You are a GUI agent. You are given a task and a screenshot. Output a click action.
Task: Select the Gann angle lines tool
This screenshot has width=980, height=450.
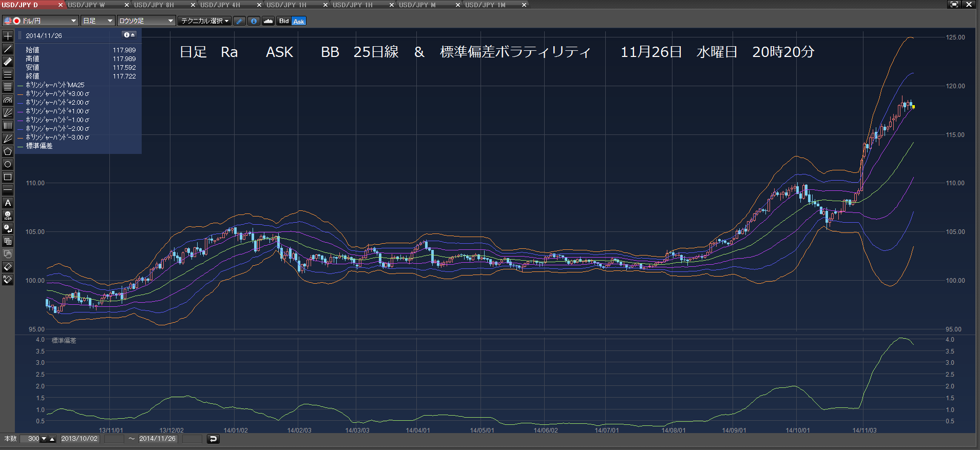point(8,139)
